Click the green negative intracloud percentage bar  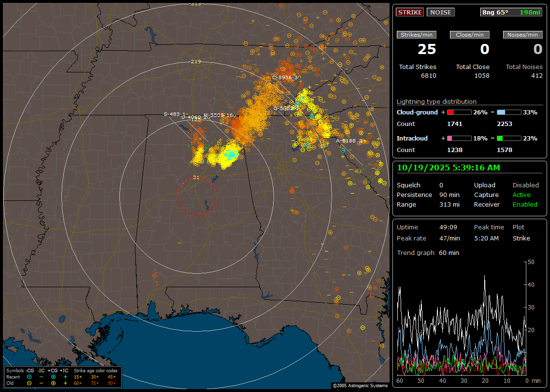pos(509,138)
